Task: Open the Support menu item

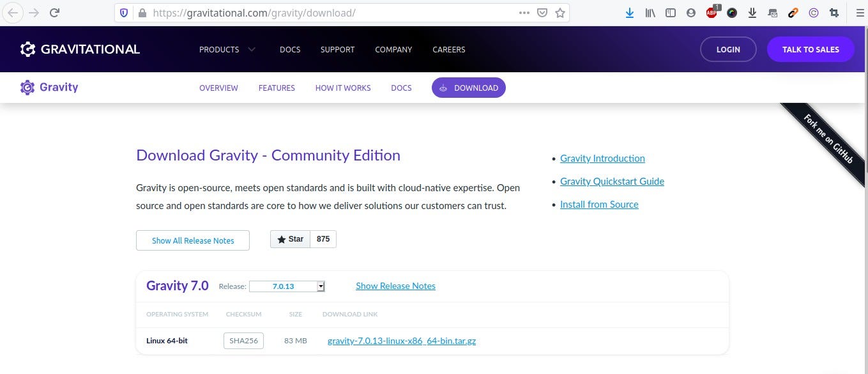Action: pos(337,49)
